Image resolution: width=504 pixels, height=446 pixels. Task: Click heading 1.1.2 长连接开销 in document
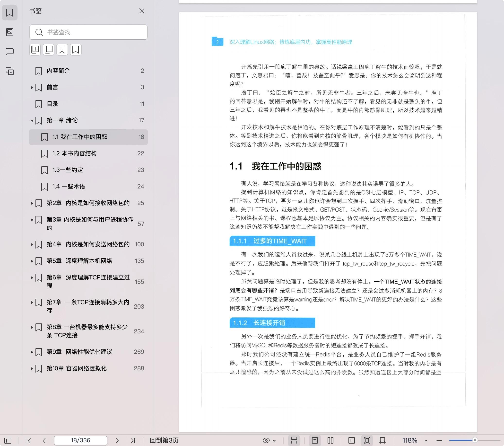click(272, 323)
